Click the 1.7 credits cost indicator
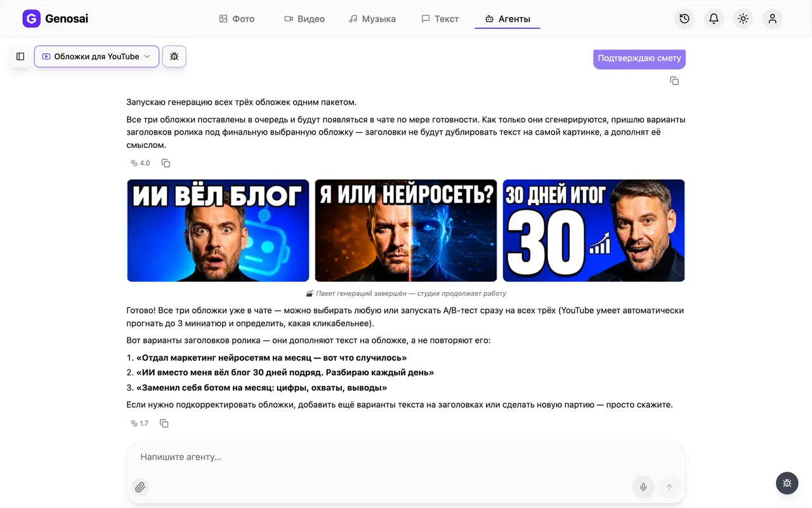The width and height of the screenshot is (812, 508). [x=140, y=424]
